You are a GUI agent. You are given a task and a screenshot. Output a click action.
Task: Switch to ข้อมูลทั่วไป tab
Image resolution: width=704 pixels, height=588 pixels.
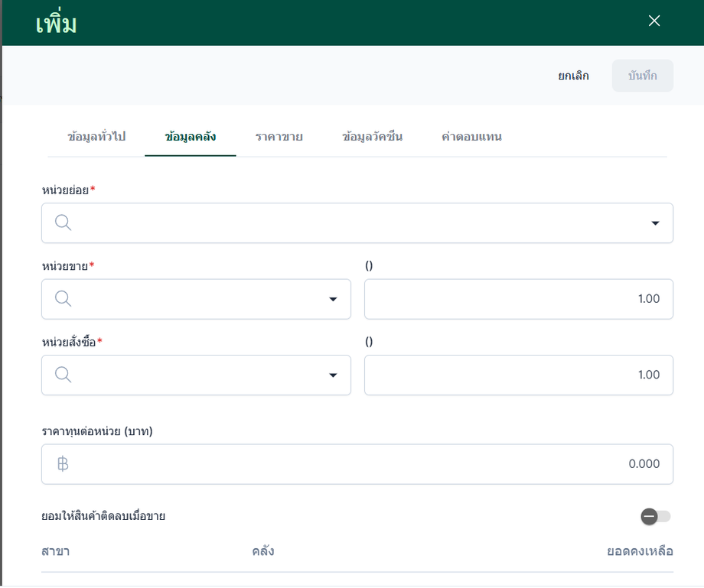pyautogui.click(x=96, y=137)
